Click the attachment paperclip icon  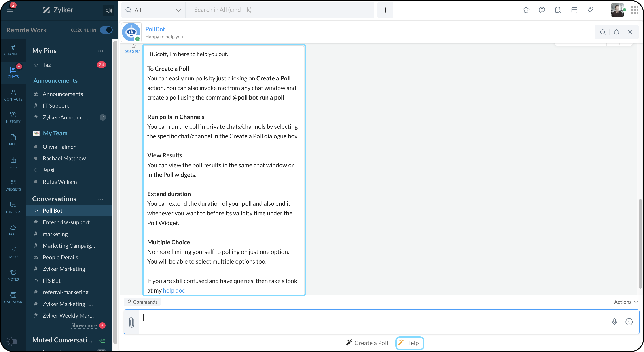point(131,322)
